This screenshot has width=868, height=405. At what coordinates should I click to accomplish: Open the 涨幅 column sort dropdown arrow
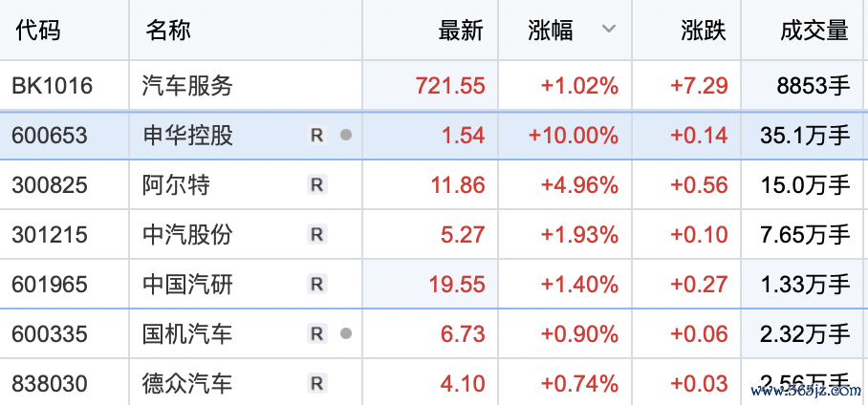click(609, 30)
